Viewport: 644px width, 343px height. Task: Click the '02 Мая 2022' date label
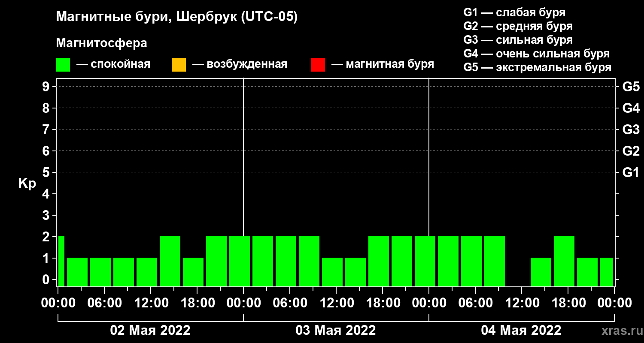tap(150, 330)
